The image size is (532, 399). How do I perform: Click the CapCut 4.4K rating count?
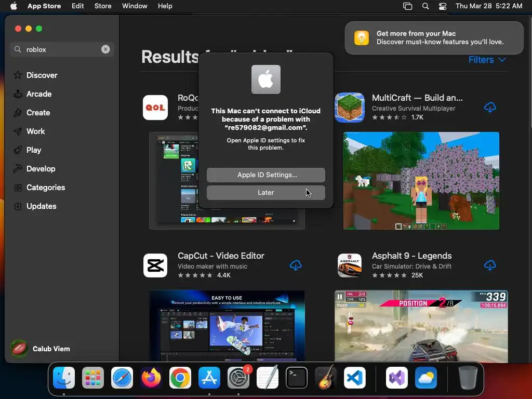point(224,275)
